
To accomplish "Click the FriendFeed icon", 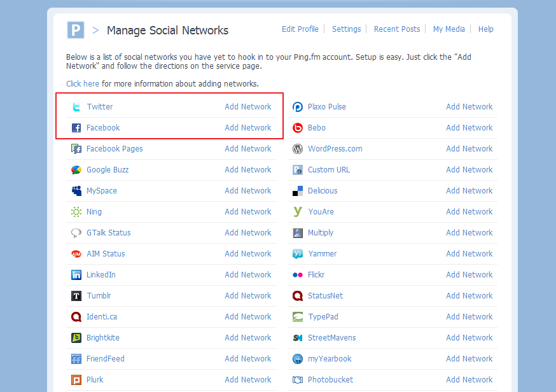I will tap(76, 359).
